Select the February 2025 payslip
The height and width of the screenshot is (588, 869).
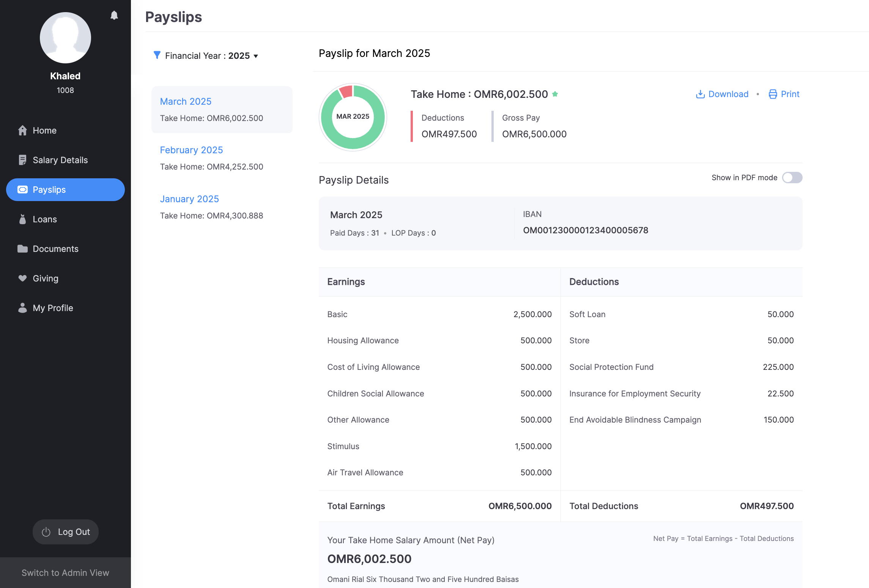[x=191, y=150]
